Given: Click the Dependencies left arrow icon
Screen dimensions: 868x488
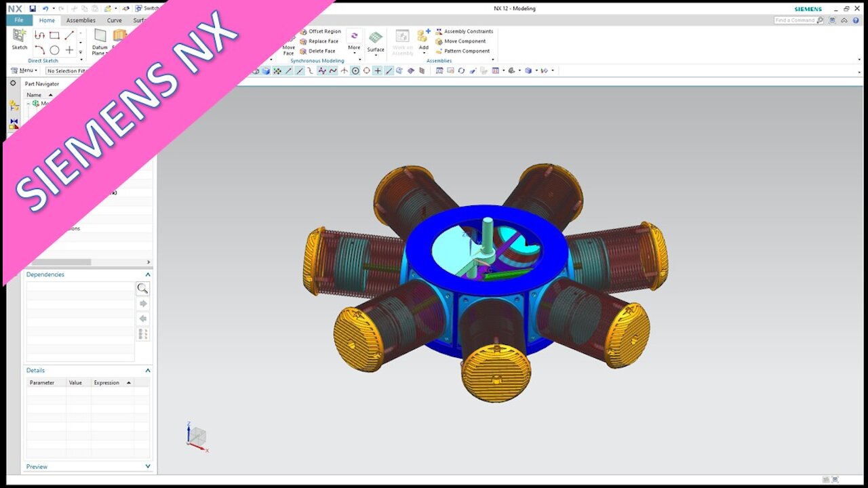Looking at the screenshot, I should 142,319.
